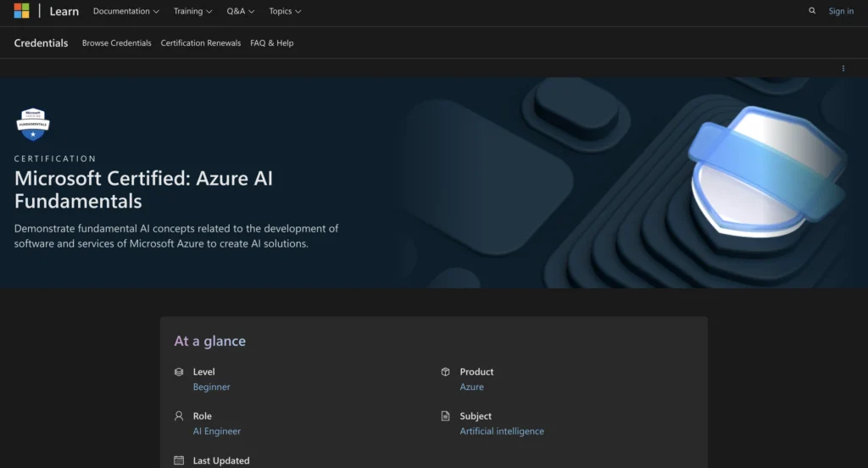Expand the Q&A dropdown
This screenshot has height=468, width=868.
point(240,11)
